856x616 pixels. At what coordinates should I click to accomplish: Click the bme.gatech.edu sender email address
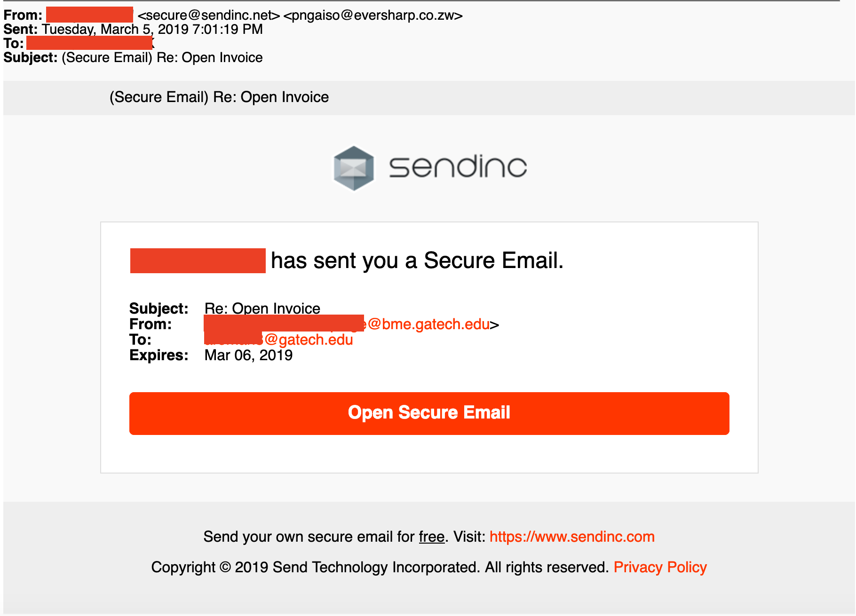(x=428, y=324)
